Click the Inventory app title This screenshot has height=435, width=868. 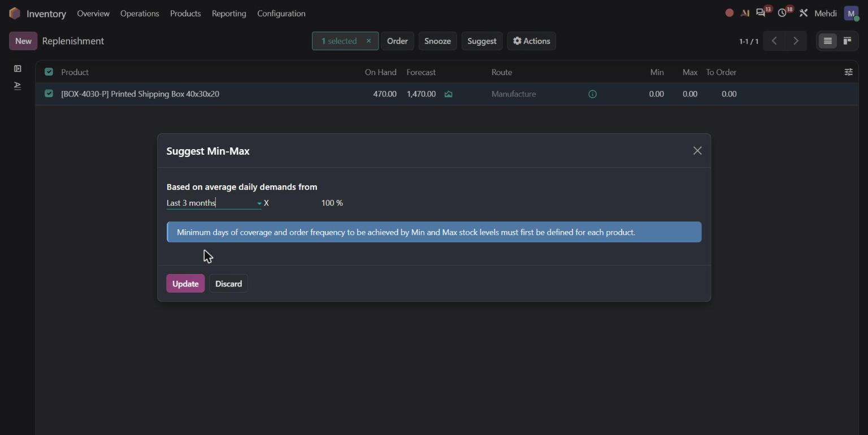tap(46, 14)
